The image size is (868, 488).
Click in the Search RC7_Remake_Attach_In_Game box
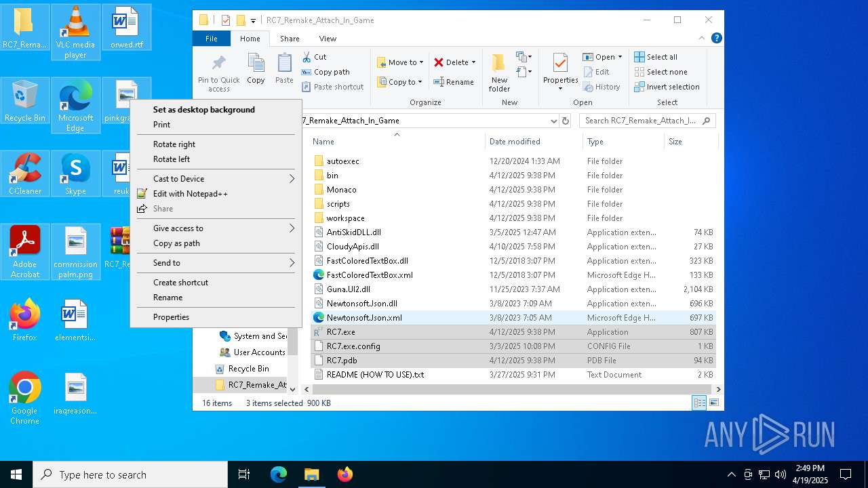[x=648, y=121]
